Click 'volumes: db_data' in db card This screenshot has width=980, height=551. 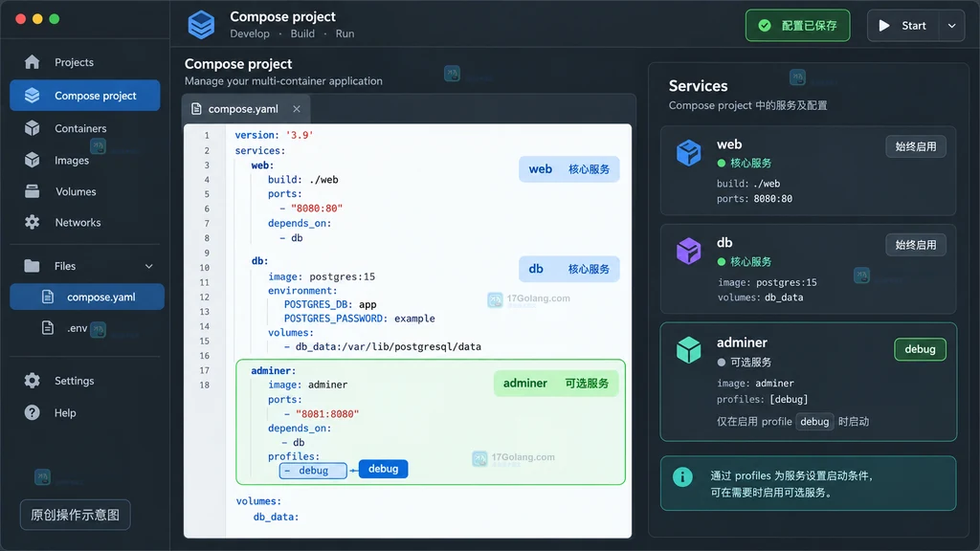(760, 298)
